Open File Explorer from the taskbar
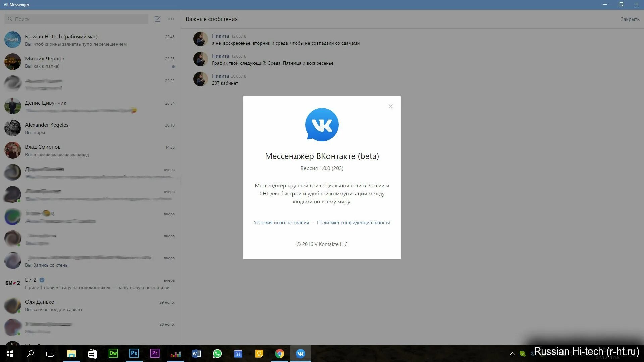The image size is (644, 362). tap(71, 353)
